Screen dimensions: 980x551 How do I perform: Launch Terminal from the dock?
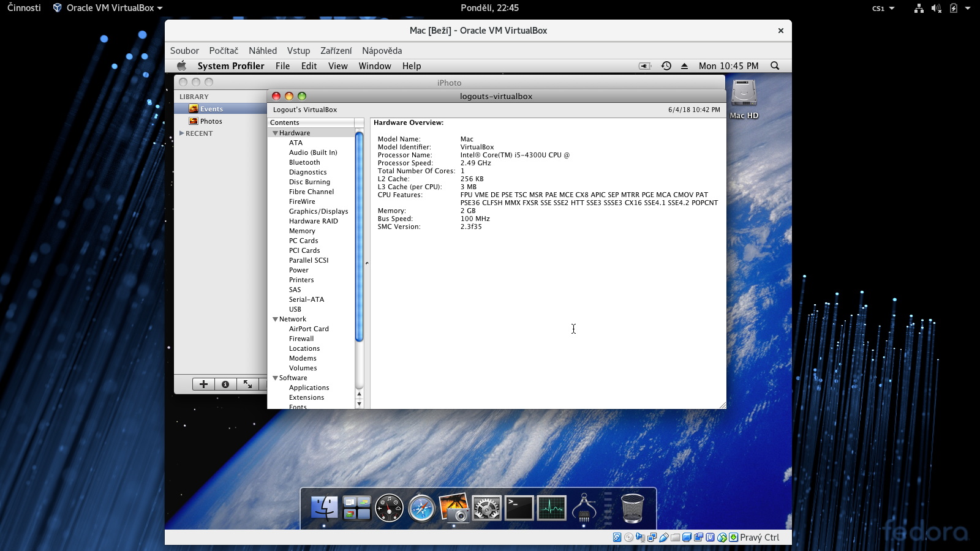pos(519,508)
